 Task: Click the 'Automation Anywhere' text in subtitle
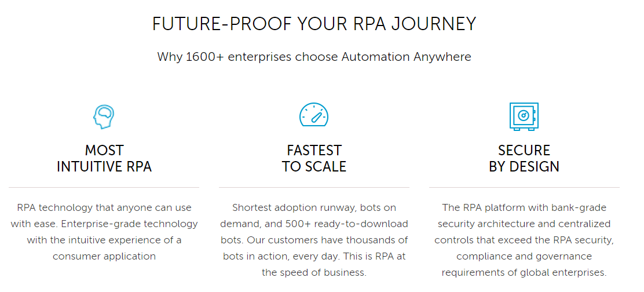[x=406, y=57]
